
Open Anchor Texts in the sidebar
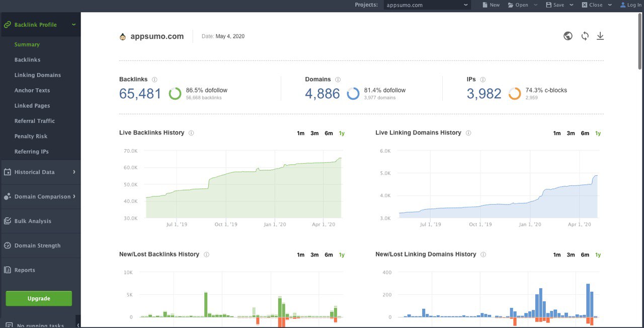point(32,91)
